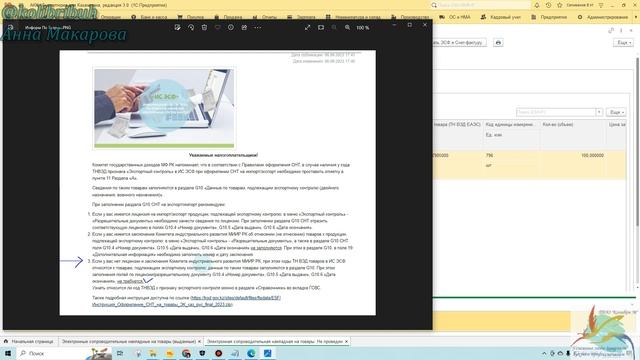
Task: Open the Покупка section
Action: (191, 17)
